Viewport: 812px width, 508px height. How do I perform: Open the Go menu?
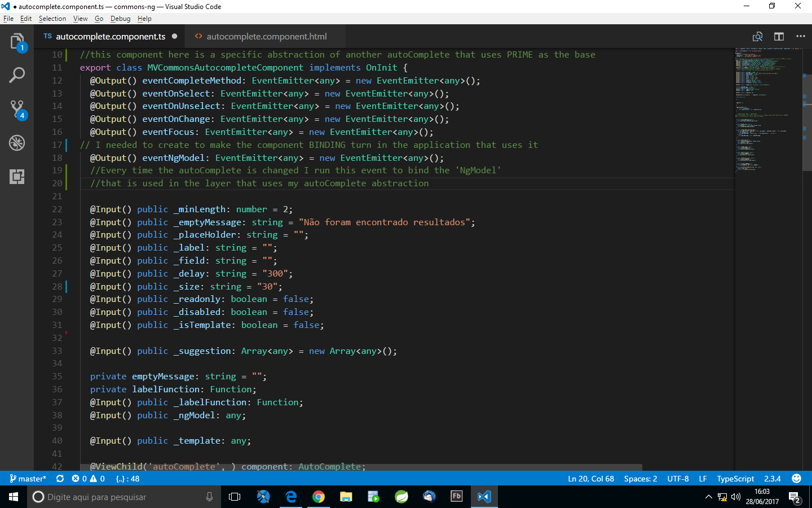click(x=99, y=18)
